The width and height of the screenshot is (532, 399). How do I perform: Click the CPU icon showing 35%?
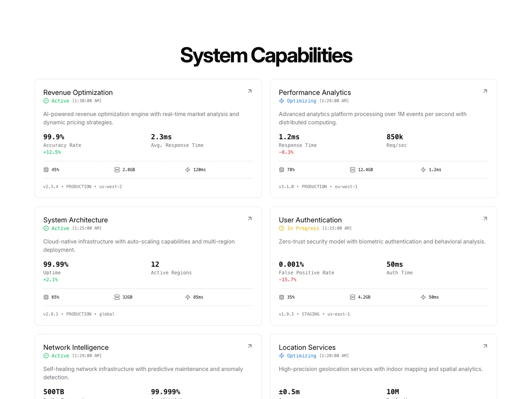click(x=282, y=297)
